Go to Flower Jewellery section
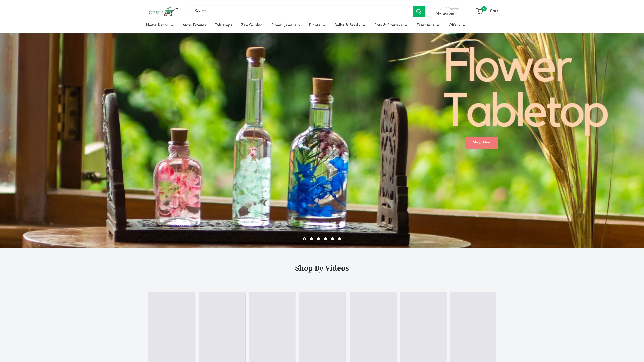644x362 pixels. (286, 25)
